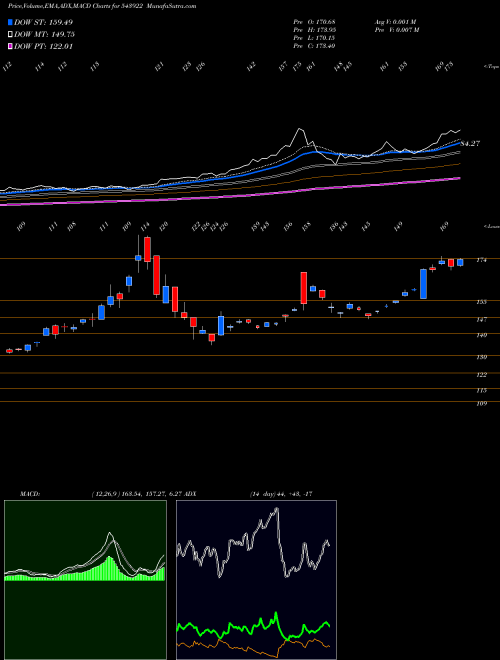Click the magenta DOW PT legend swatch
This screenshot has height=660, width=500.
point(11,46)
